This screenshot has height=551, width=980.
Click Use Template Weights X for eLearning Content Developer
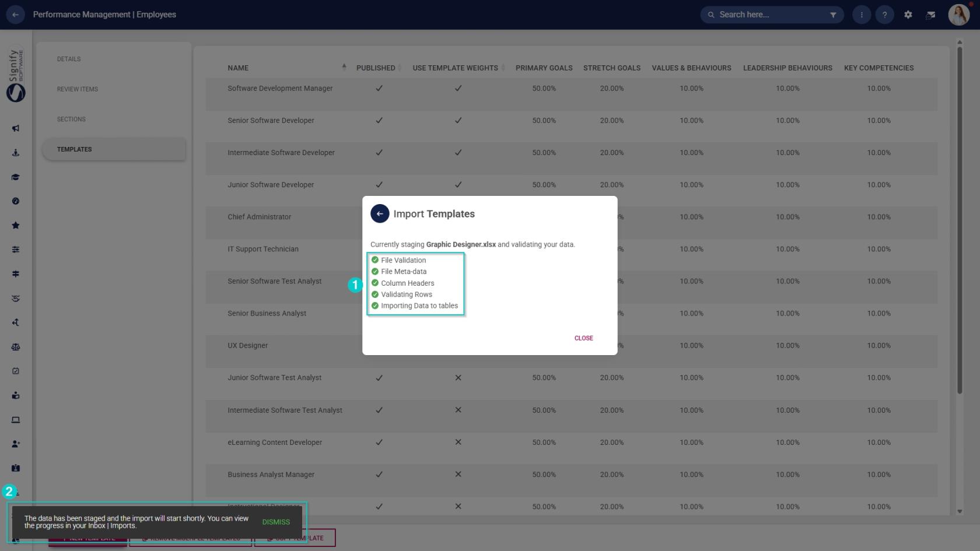[x=458, y=442]
